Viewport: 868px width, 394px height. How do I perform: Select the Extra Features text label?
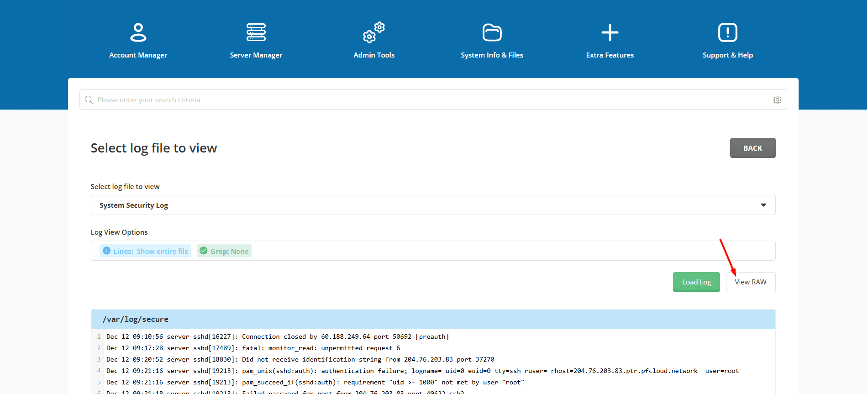(x=610, y=55)
